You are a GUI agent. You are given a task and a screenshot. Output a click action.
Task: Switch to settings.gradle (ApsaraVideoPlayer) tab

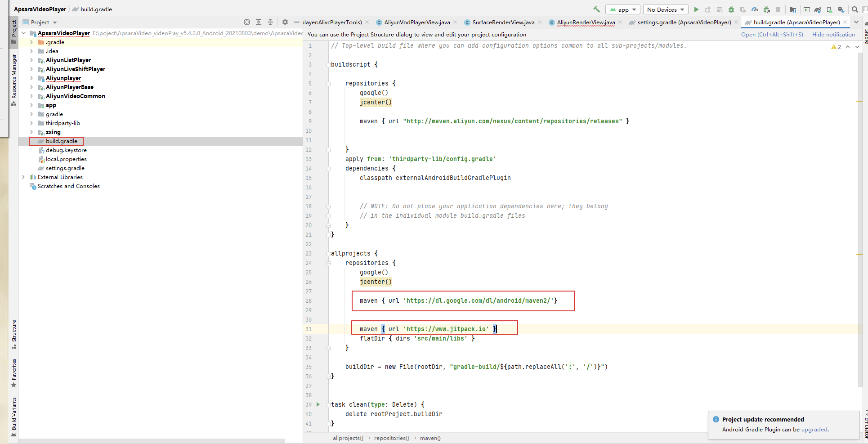click(x=684, y=22)
